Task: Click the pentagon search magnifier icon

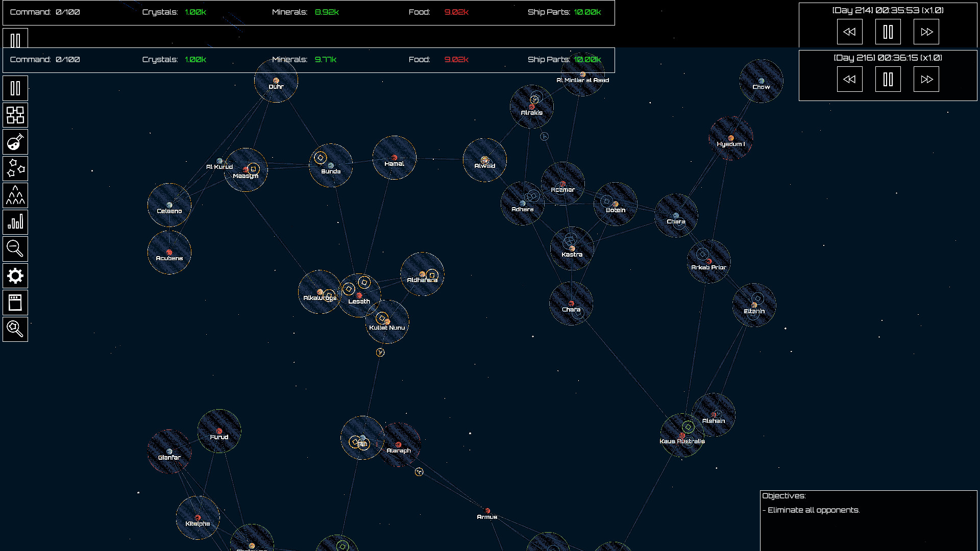Action: (x=15, y=329)
